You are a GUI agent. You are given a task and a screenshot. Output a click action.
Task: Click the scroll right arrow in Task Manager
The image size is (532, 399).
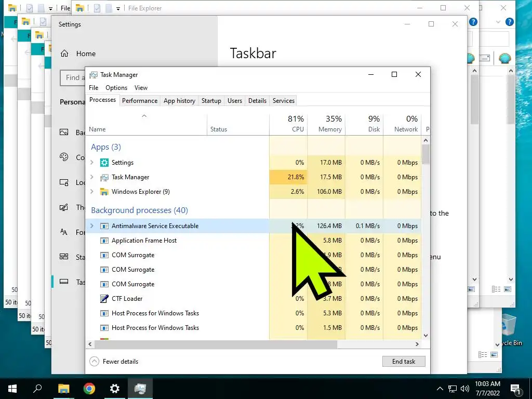coord(417,344)
